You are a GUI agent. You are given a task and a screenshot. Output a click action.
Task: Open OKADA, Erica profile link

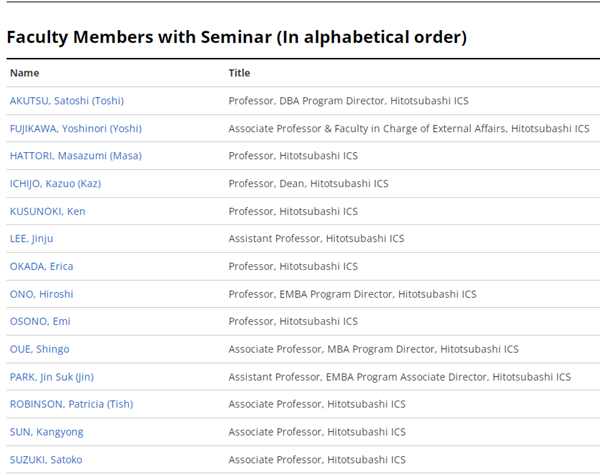41,266
